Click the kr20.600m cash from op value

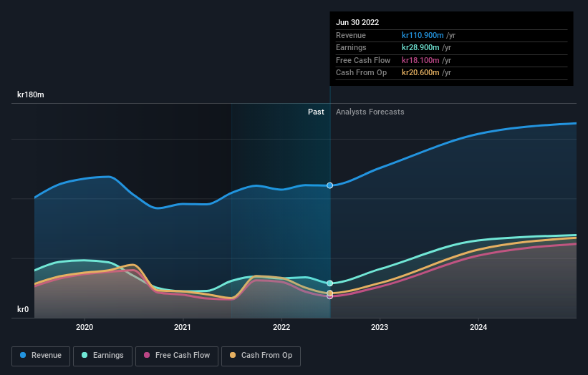coord(420,73)
